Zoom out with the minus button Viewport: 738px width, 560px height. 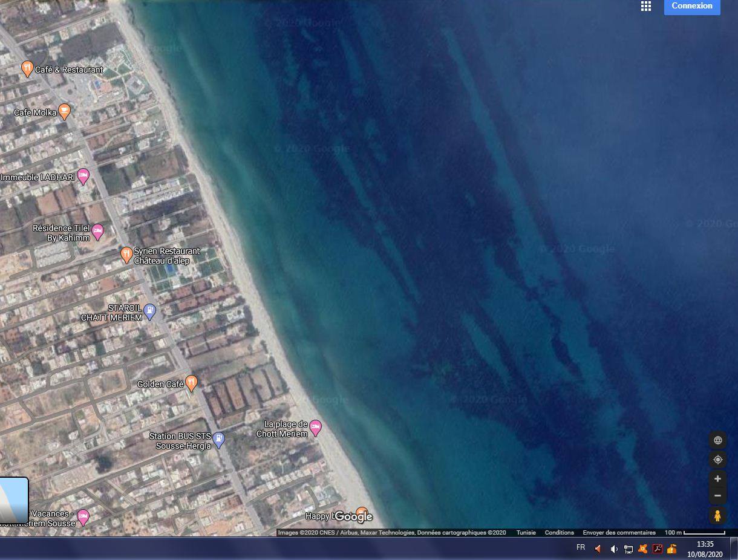pos(717,495)
